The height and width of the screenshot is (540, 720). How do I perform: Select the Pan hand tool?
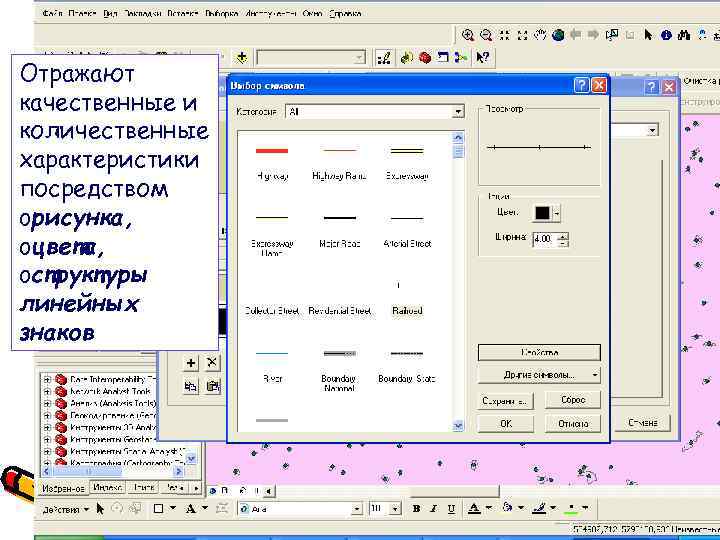[540, 35]
